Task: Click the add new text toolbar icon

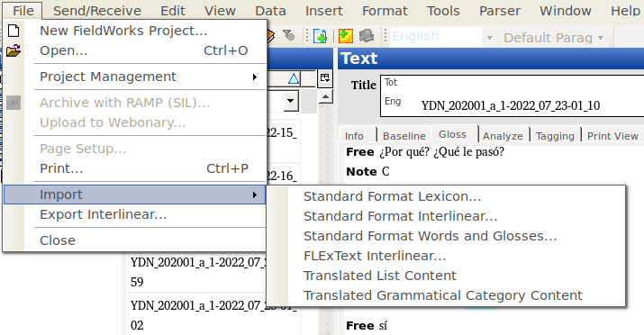Action: click(x=320, y=36)
